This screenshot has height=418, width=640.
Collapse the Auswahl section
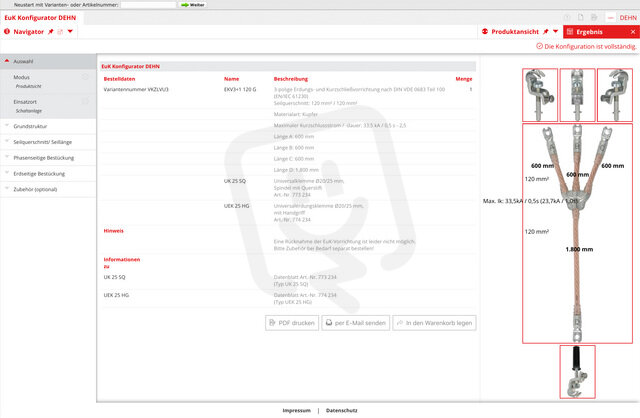coord(46,61)
